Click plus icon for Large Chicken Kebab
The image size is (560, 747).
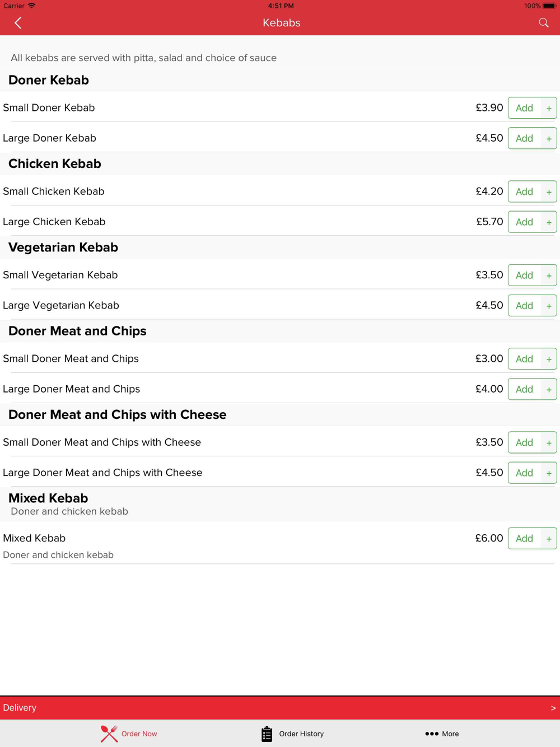pos(549,222)
